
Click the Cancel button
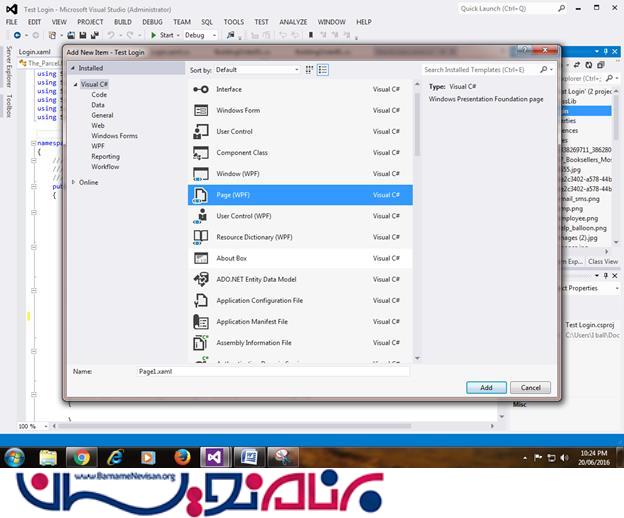tap(530, 388)
